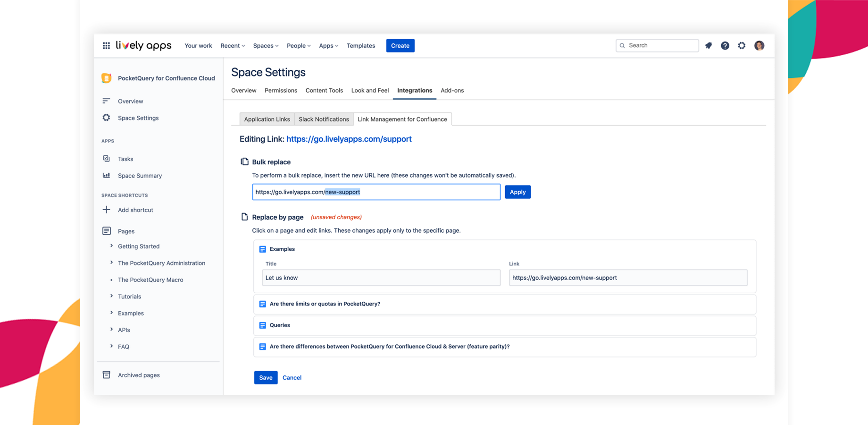Expand the Getting Started page list
868x425 pixels.
tap(112, 246)
